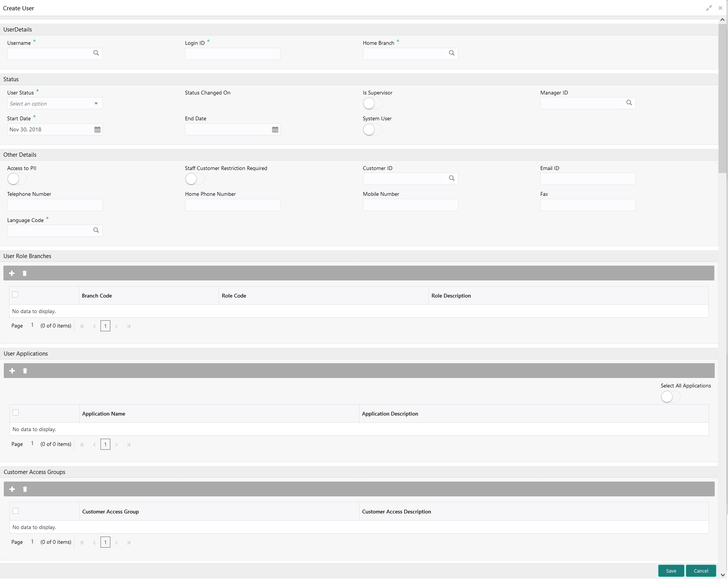
Task: Toggle Select All Applications switch
Action: click(670, 397)
